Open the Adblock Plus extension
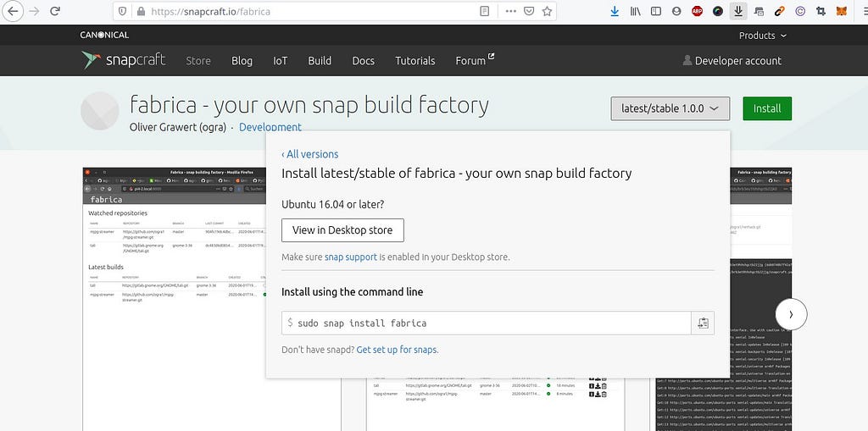Image resolution: width=868 pixels, height=431 pixels. [x=697, y=11]
